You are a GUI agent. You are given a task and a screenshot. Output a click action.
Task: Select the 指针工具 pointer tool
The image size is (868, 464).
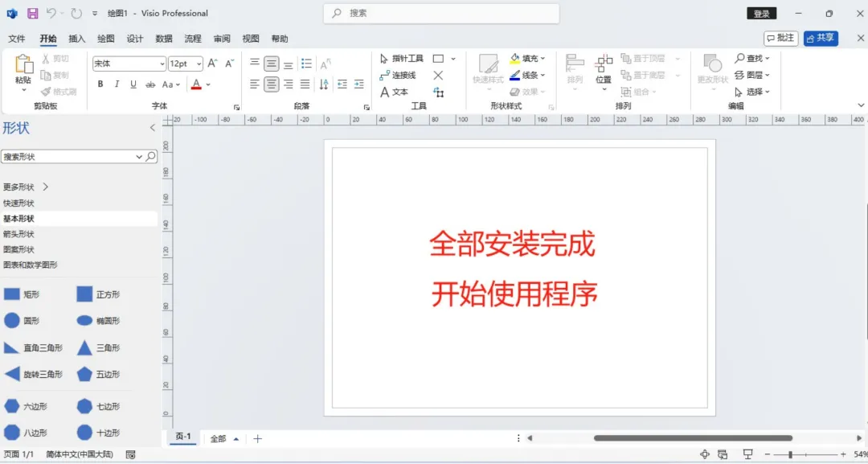coord(401,59)
